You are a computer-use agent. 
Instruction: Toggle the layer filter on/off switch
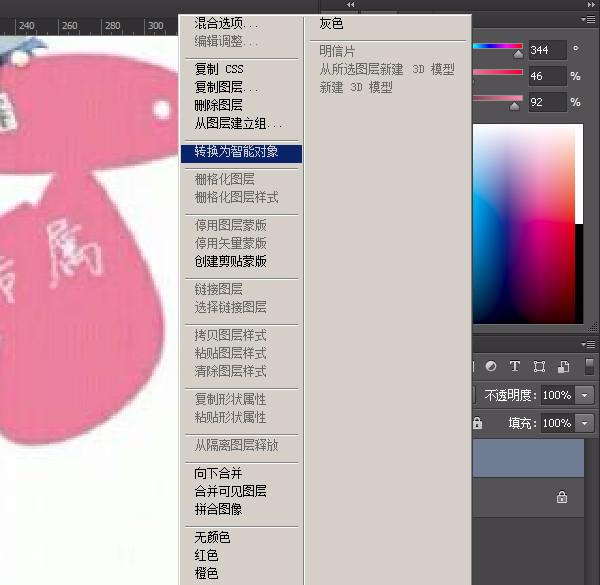(x=589, y=367)
